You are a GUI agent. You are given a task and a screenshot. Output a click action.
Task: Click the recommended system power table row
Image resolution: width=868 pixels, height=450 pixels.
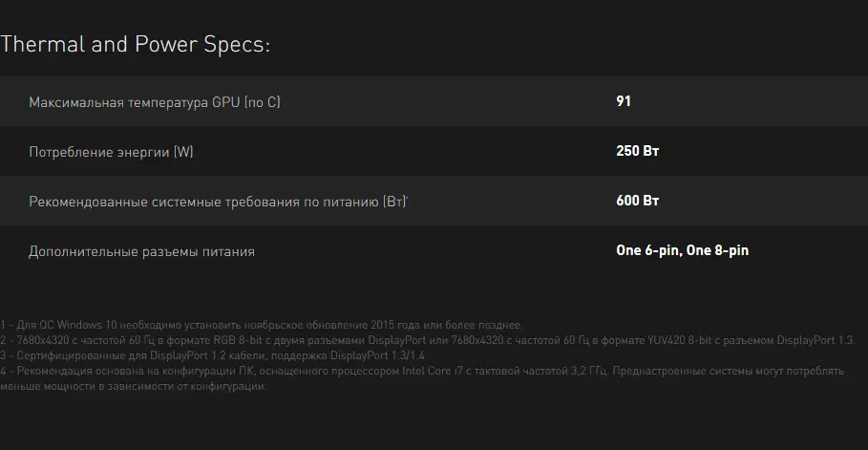(434, 201)
